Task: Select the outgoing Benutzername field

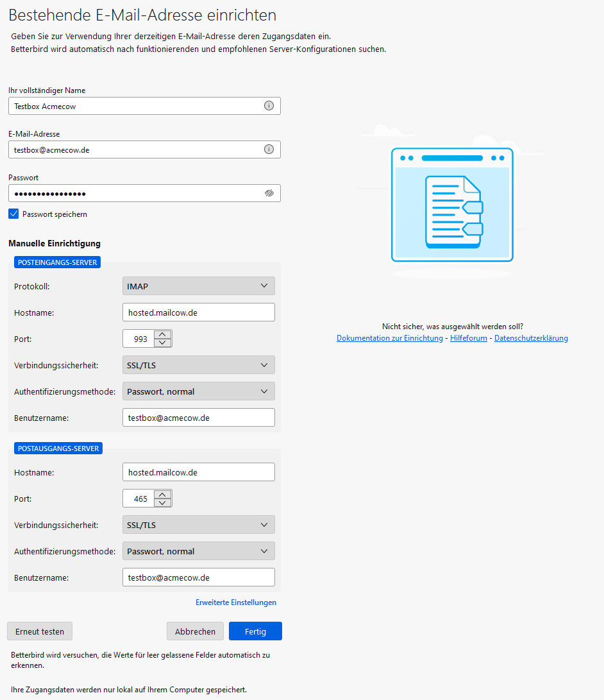Action: [x=198, y=577]
